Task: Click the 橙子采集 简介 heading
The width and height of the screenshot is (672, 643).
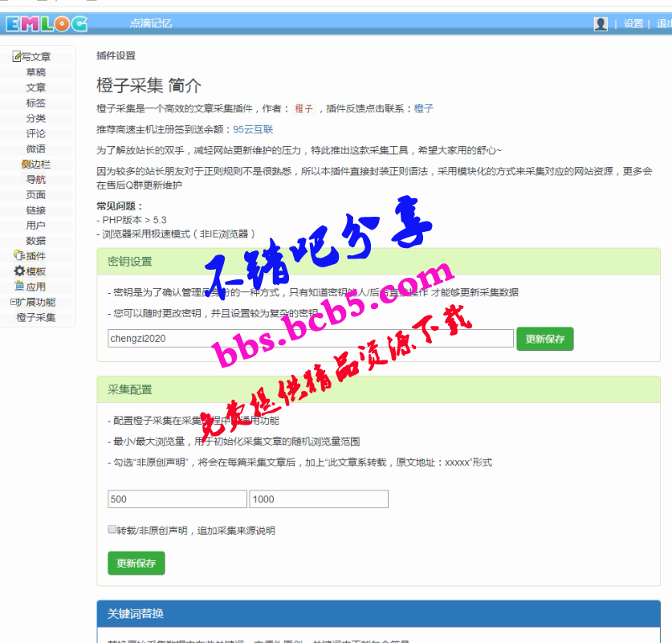Action: pos(149,85)
